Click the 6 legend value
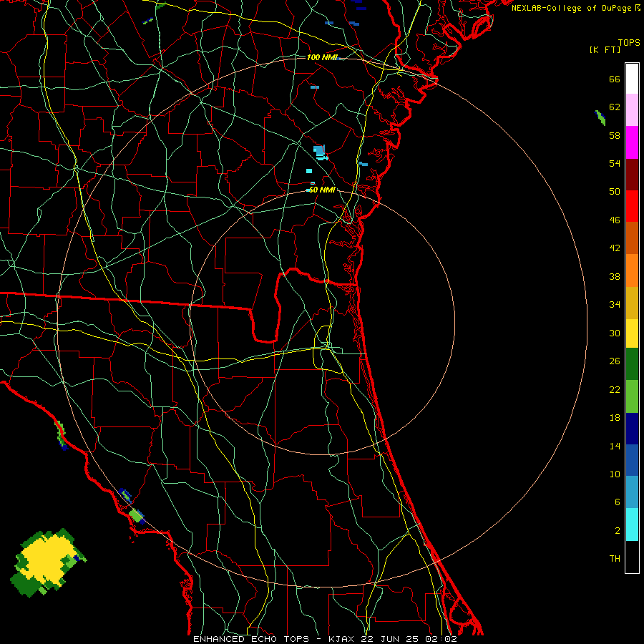The height and width of the screenshot is (644, 644). [617, 502]
